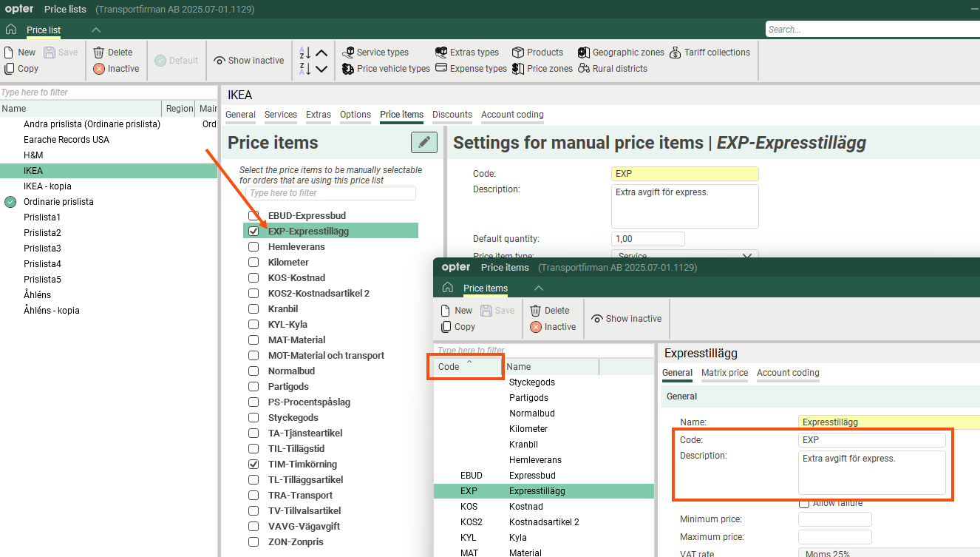The height and width of the screenshot is (557, 980).
Task: Click the home icon in Price lists window
Action: [11, 30]
